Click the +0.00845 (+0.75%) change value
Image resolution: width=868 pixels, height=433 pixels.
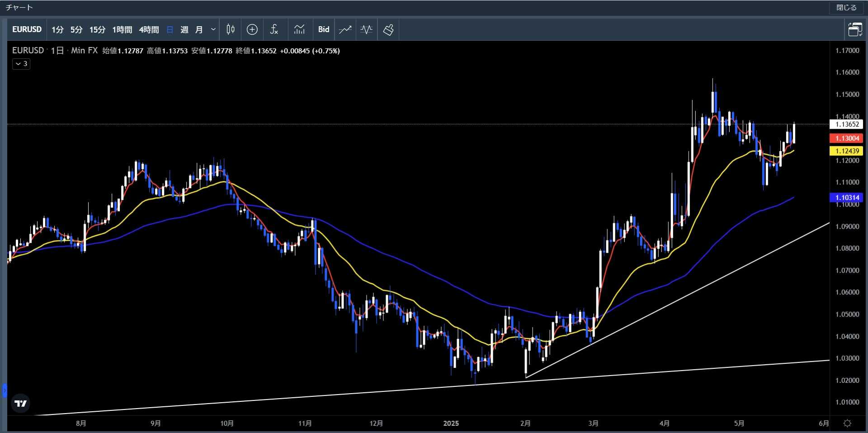pyautogui.click(x=310, y=51)
